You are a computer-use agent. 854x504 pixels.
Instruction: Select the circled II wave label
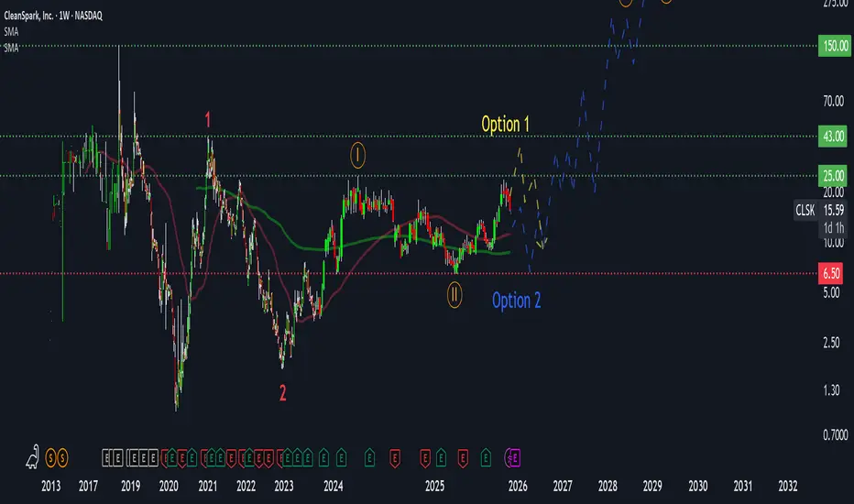tap(454, 295)
